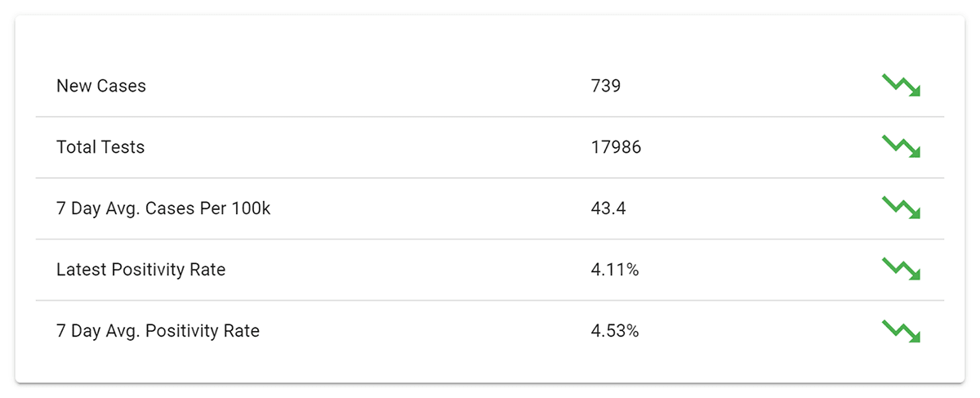
Task: Click the New Cases value 739
Action: (x=606, y=86)
